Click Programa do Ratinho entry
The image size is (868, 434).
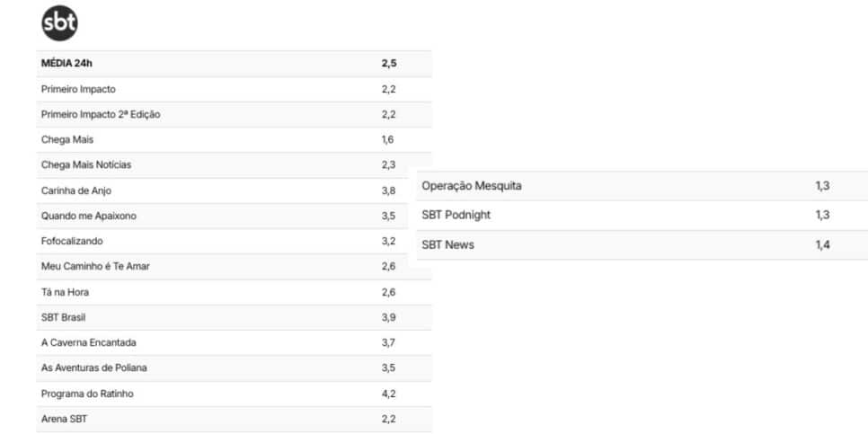point(234,394)
